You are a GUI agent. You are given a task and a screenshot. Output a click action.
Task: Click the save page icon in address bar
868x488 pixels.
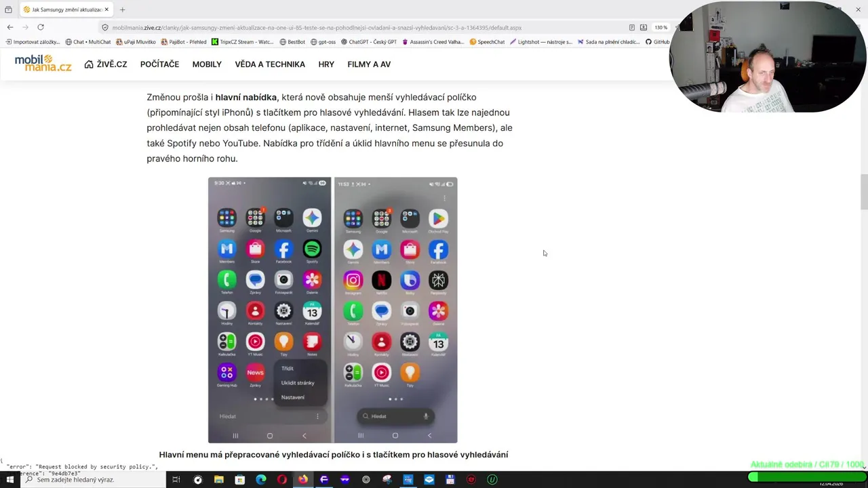(643, 28)
